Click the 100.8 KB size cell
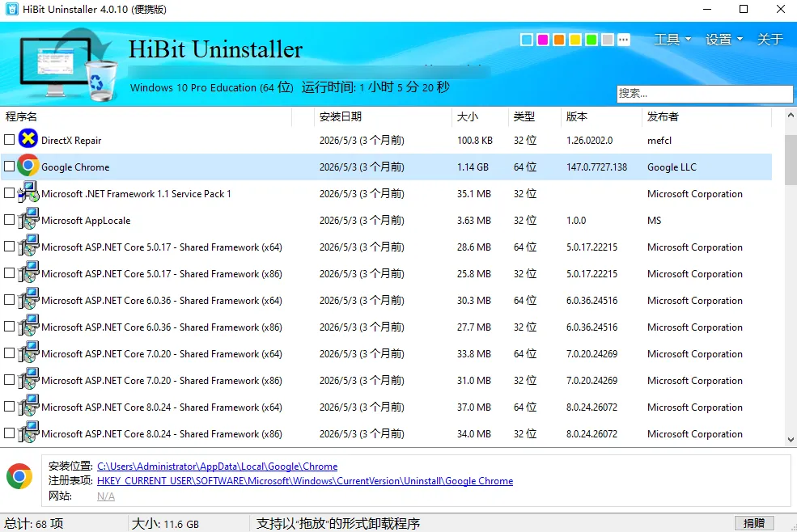The width and height of the screenshot is (797, 532). (475, 140)
